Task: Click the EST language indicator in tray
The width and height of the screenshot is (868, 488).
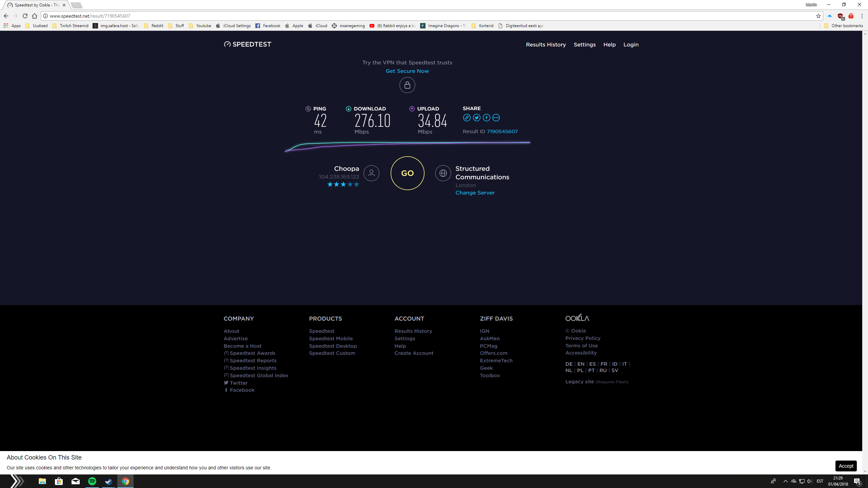Action: pyautogui.click(x=820, y=481)
